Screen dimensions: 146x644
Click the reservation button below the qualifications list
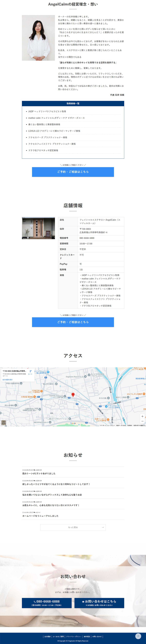[x=73, y=172]
